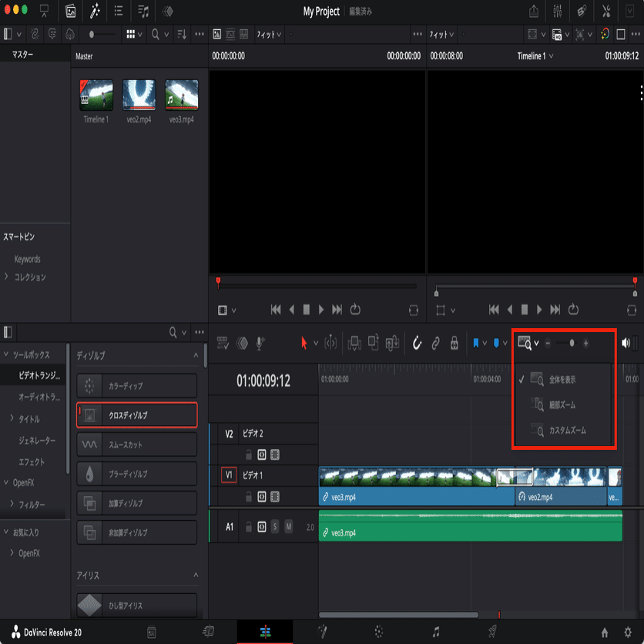Mute the veo3.mp4 audio track
This screenshot has width=644, height=644.
tap(289, 526)
